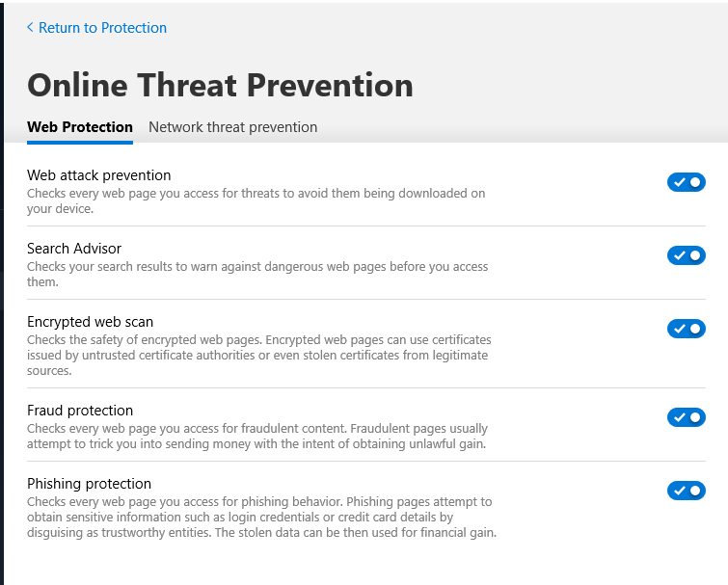Return to Protection via link text
The width and height of the screenshot is (728, 585).
[x=102, y=28]
